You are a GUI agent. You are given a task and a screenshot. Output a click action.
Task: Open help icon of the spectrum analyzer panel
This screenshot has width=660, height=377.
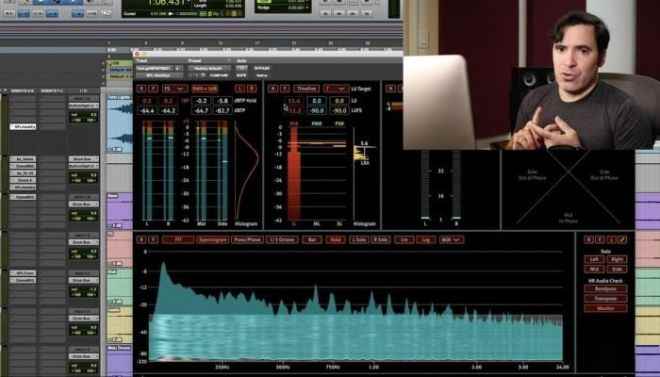pyautogui.click(x=154, y=240)
